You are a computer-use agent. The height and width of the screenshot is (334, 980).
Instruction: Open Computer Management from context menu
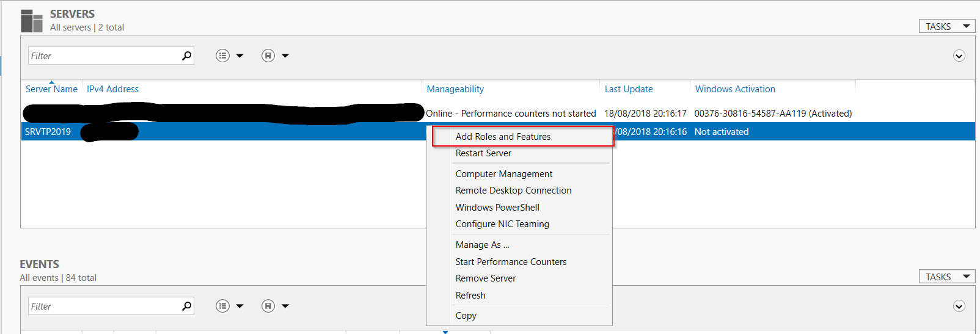tap(504, 174)
